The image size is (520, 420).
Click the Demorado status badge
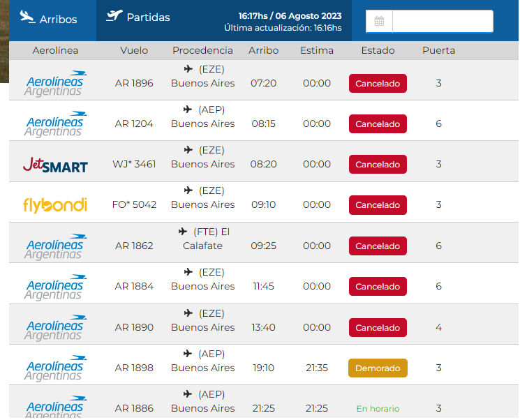(x=378, y=368)
